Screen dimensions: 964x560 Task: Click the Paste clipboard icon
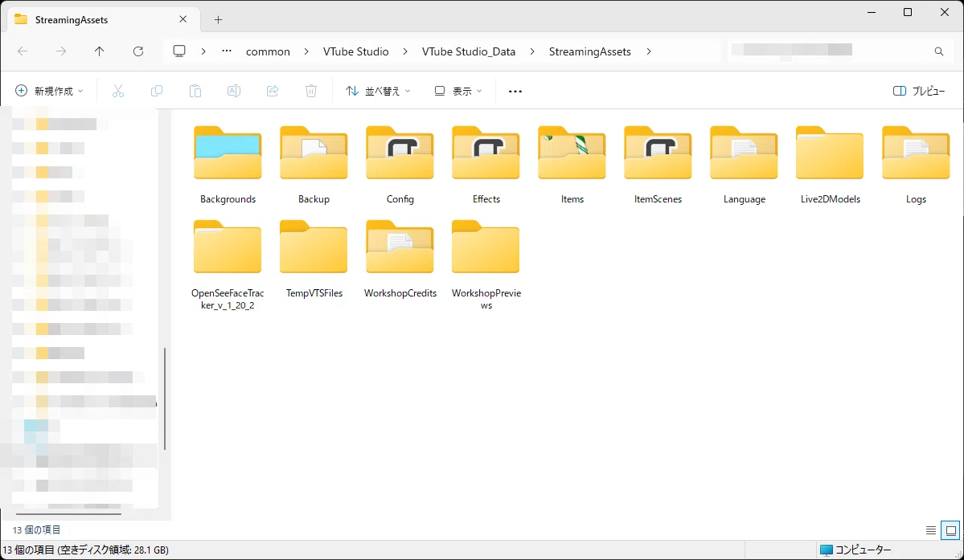point(195,91)
